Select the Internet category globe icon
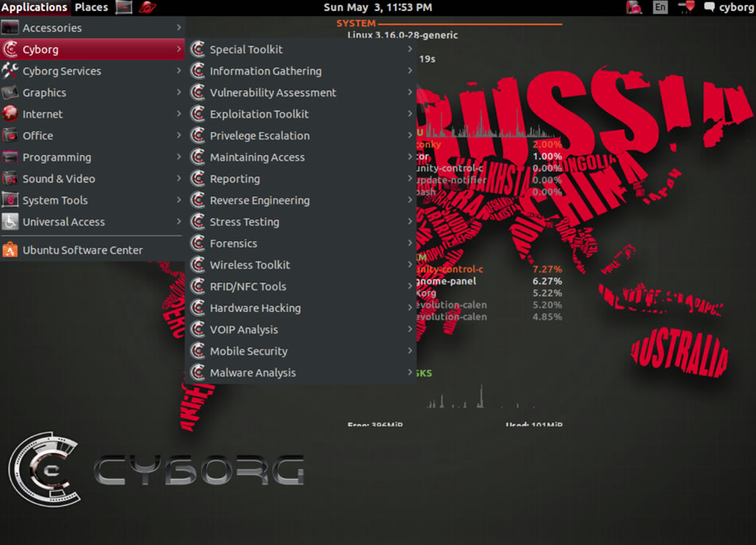The width and height of the screenshot is (756, 545). pyautogui.click(x=10, y=114)
